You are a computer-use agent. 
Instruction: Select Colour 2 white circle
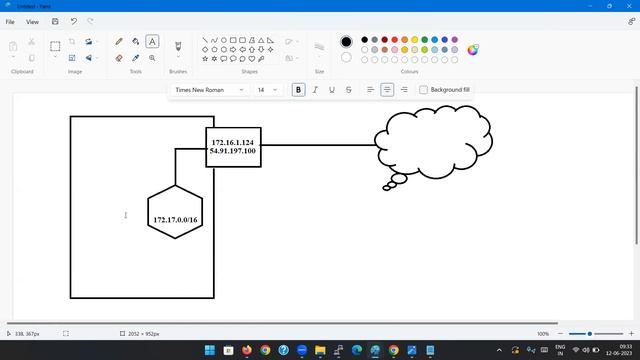[346, 58]
